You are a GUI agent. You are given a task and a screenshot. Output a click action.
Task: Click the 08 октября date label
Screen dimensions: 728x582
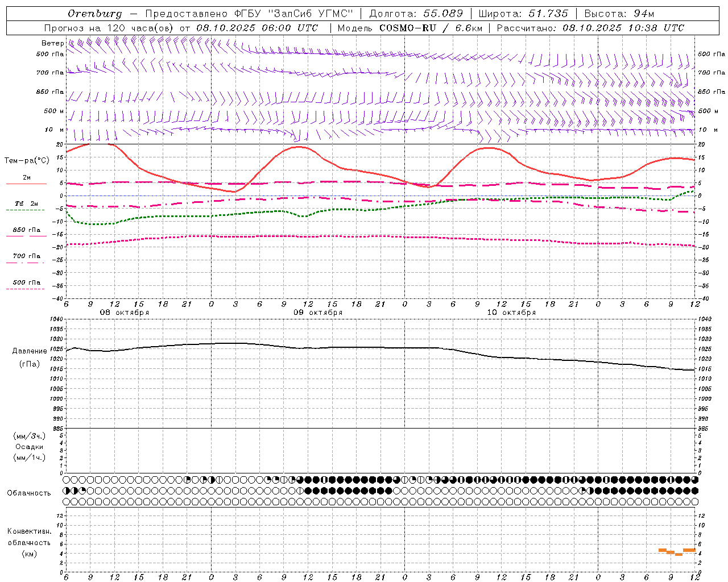pos(125,313)
